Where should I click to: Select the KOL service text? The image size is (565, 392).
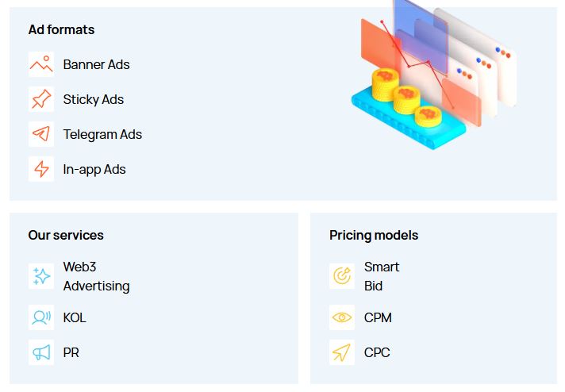click(75, 317)
